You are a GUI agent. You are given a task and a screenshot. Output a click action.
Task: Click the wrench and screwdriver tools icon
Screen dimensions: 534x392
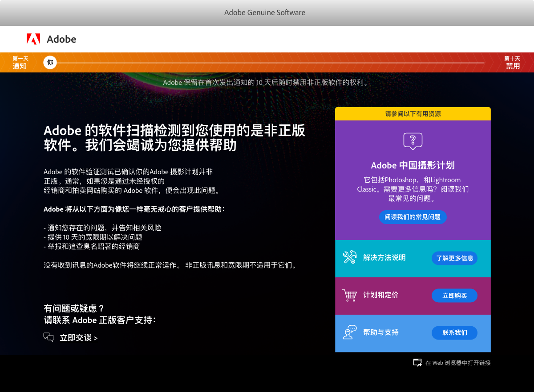pos(349,258)
